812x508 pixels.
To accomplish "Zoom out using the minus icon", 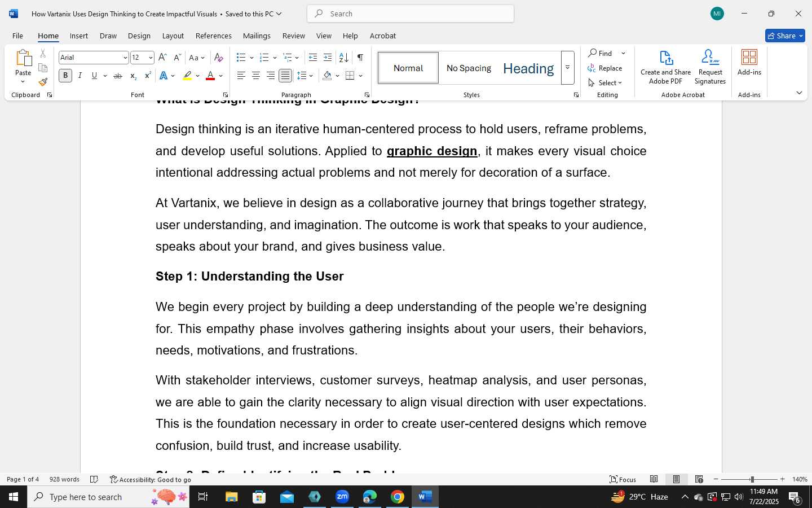I will pos(716,479).
